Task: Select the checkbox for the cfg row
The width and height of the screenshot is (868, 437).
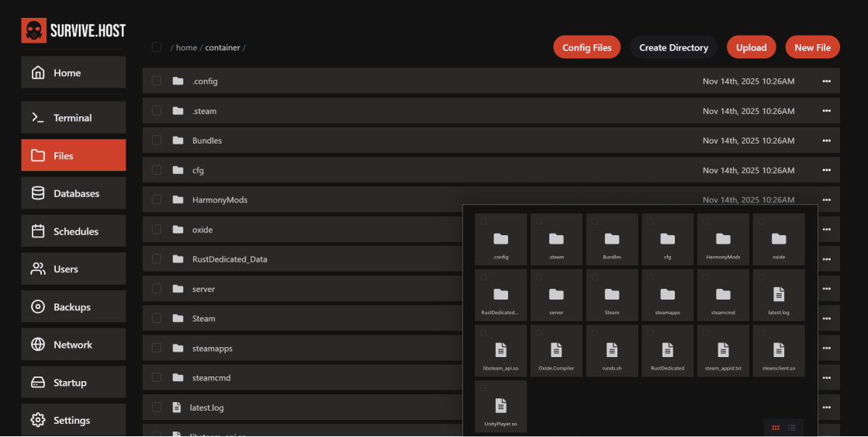Action: (157, 170)
